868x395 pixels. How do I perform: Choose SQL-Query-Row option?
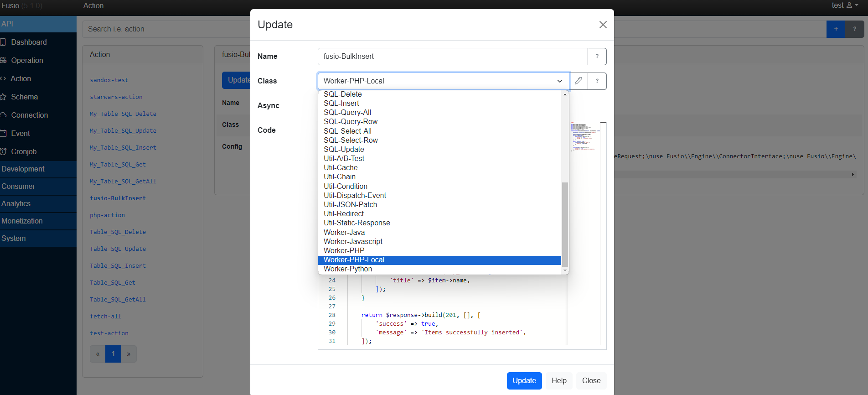(439, 121)
